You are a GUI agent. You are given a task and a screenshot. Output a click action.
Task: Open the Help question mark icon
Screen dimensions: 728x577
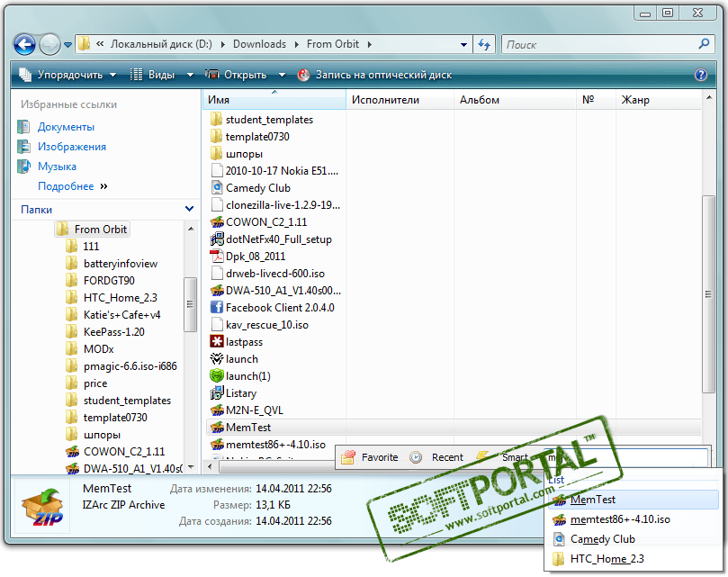tap(701, 75)
